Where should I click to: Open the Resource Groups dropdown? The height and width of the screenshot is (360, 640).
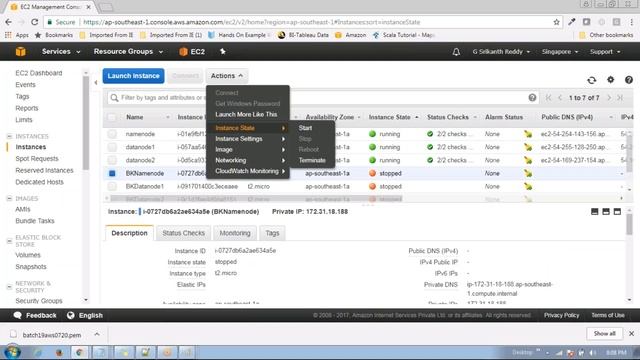[128, 52]
